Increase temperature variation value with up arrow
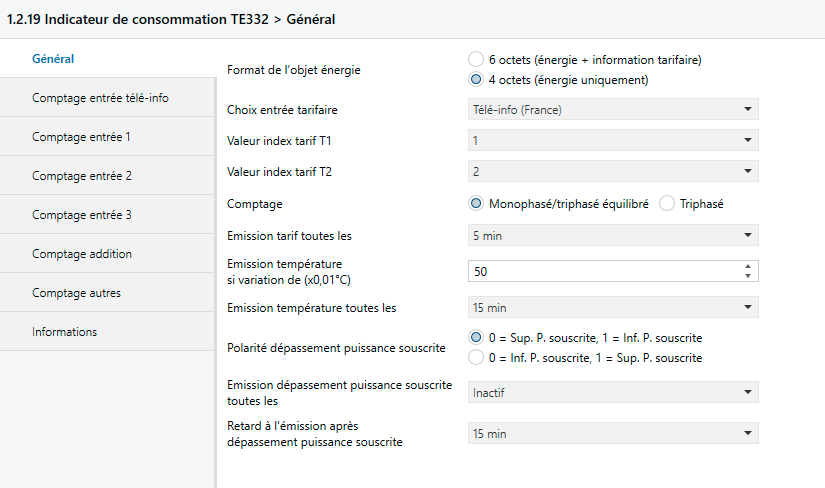This screenshot has width=825, height=488. tap(748, 266)
